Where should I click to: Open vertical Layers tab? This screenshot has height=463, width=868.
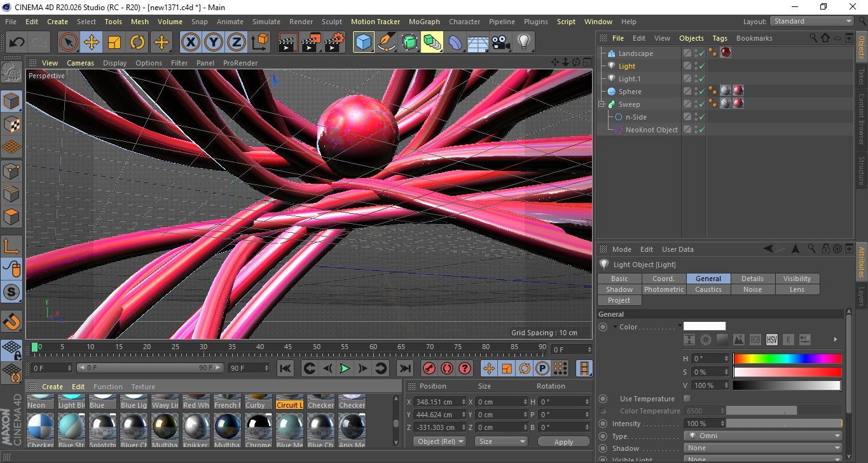tap(862, 295)
